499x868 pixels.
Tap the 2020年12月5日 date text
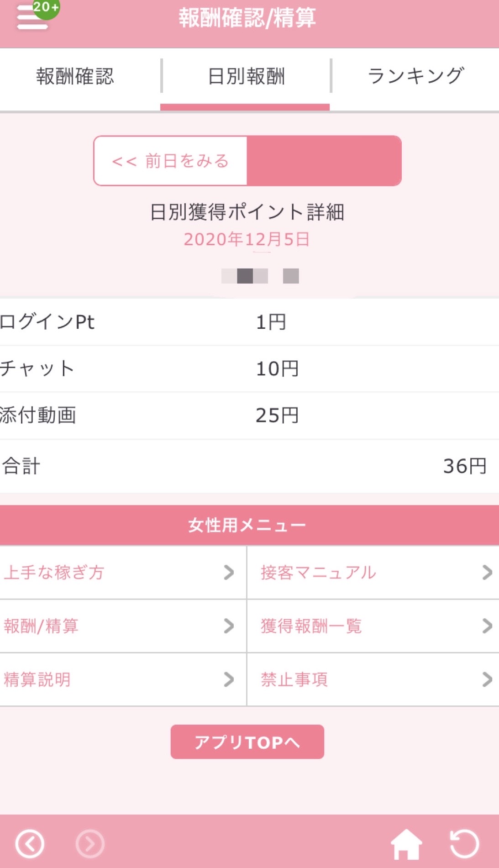click(x=247, y=239)
